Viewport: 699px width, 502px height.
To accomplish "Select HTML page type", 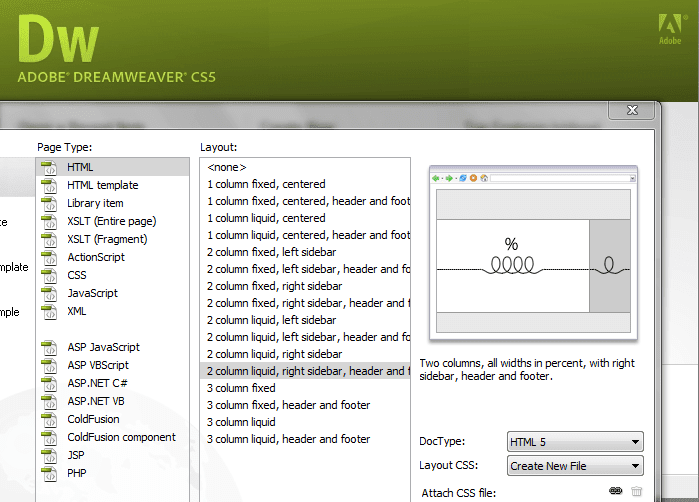I will [x=112, y=167].
